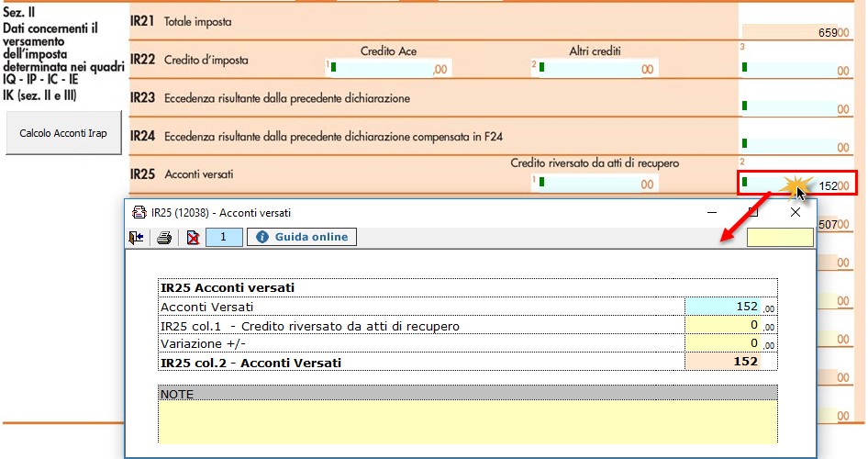Click the IR23 Eccedenza amount field
This screenshot has width=868, height=459.
click(795, 108)
